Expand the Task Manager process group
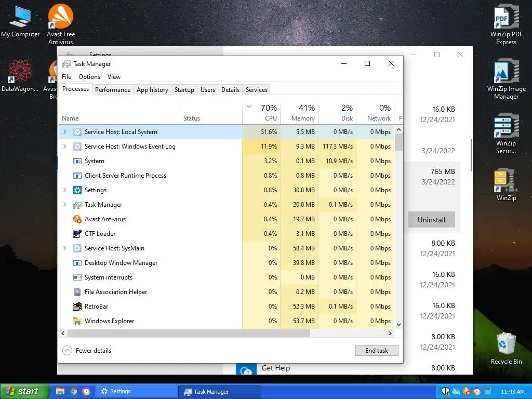The height and width of the screenshot is (399, 532). pos(65,205)
